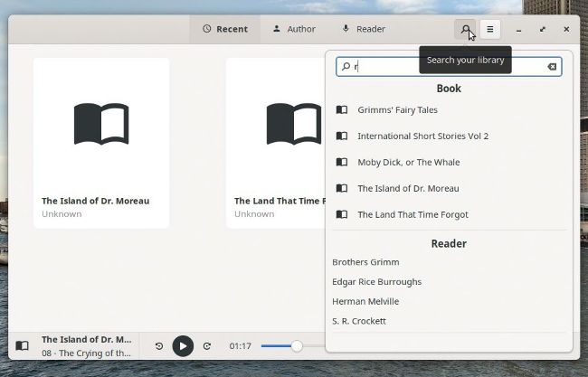Select reader Herman Melville

point(365,302)
